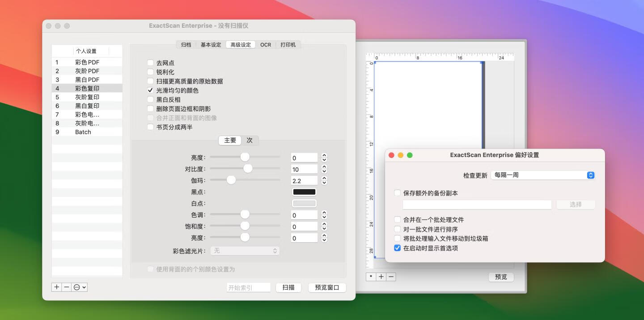
Task: Enable the 保存额外的备份副本 checkbox
Action: (397, 193)
